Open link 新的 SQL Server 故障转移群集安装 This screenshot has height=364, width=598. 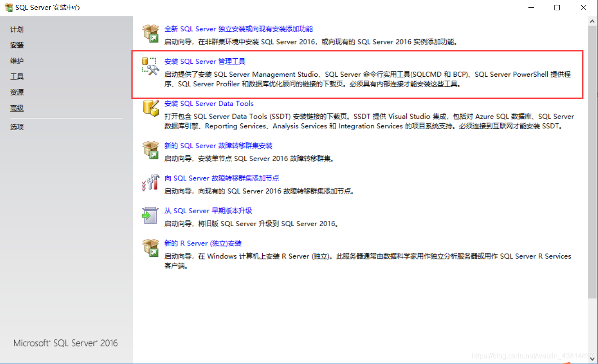(218, 146)
